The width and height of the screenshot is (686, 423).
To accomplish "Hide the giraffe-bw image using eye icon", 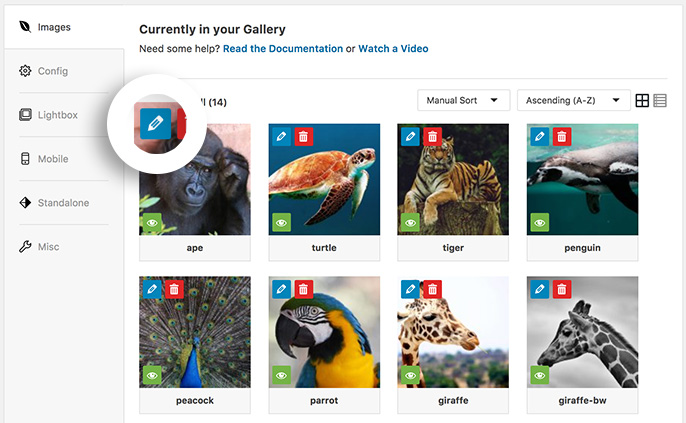I will [x=540, y=375].
